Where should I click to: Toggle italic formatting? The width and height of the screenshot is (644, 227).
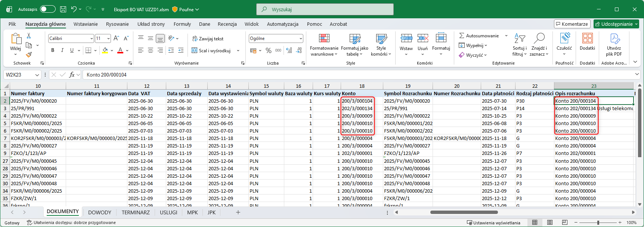[x=62, y=50]
